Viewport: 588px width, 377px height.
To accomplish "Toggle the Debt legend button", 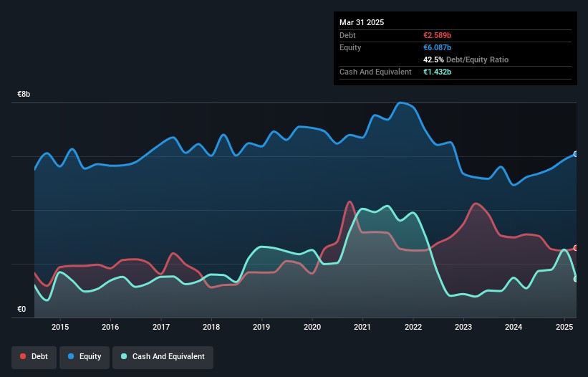I will pos(35,356).
